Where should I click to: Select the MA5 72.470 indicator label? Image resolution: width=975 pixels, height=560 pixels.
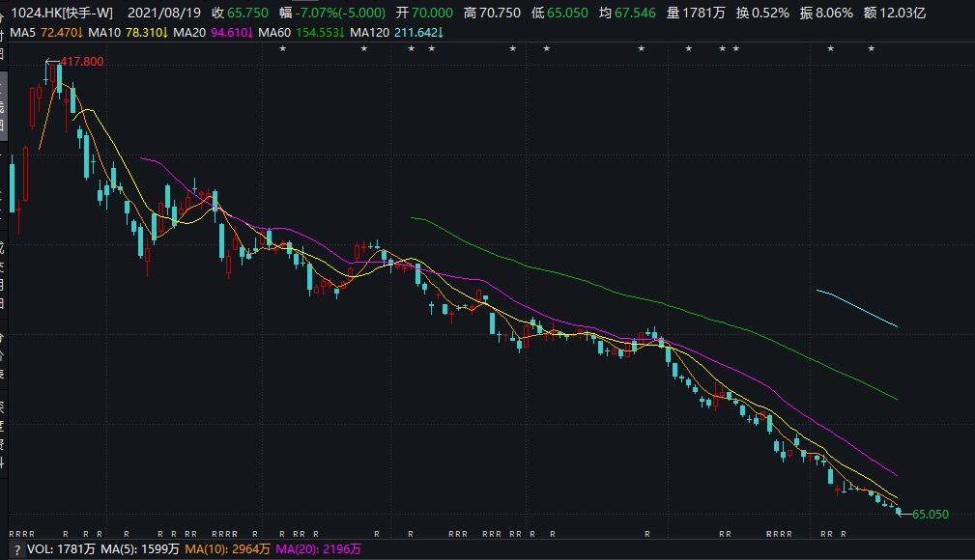[x=46, y=32]
